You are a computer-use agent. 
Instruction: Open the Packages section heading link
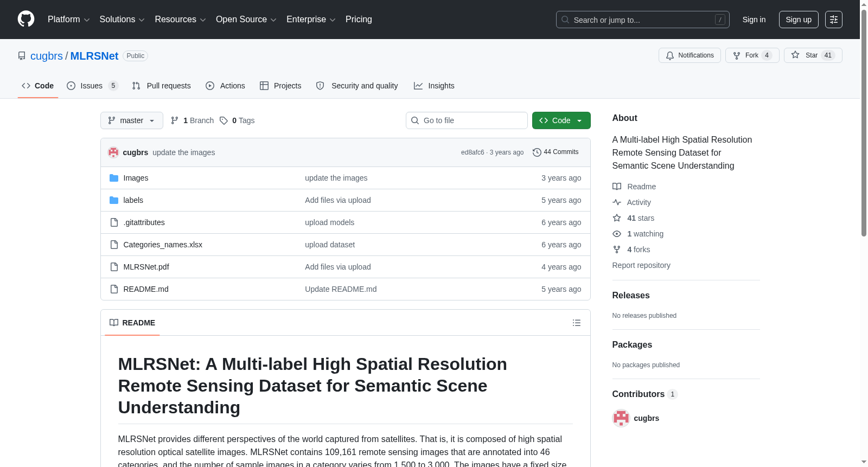632,345
